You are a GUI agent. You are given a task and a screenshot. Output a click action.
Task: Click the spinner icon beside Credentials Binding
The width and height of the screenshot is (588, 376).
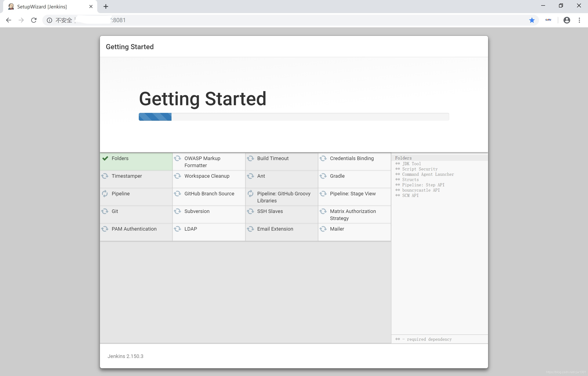[323, 159]
